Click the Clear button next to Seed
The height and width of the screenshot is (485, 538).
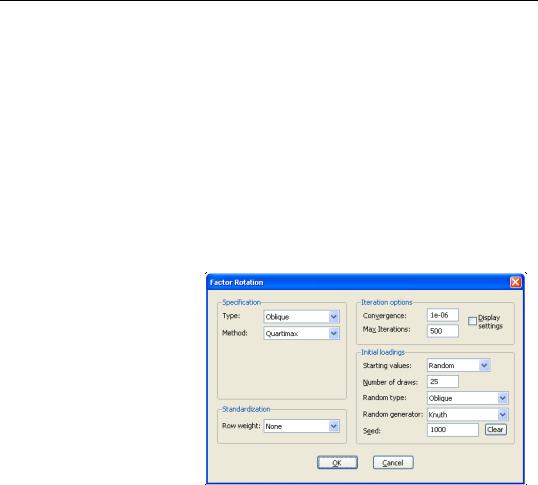tap(495, 429)
